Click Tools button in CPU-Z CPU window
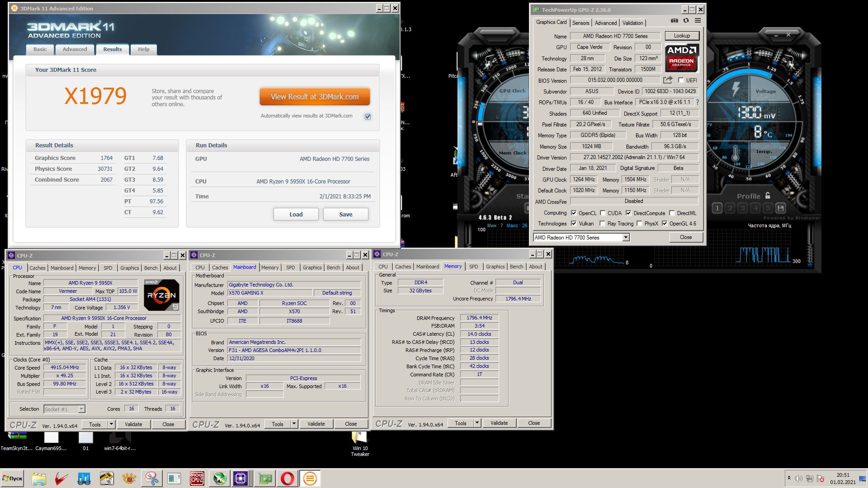This screenshot has width=868, height=488. point(95,424)
